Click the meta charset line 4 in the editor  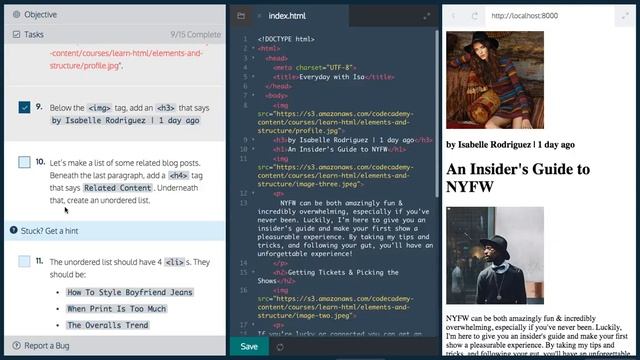(x=315, y=67)
